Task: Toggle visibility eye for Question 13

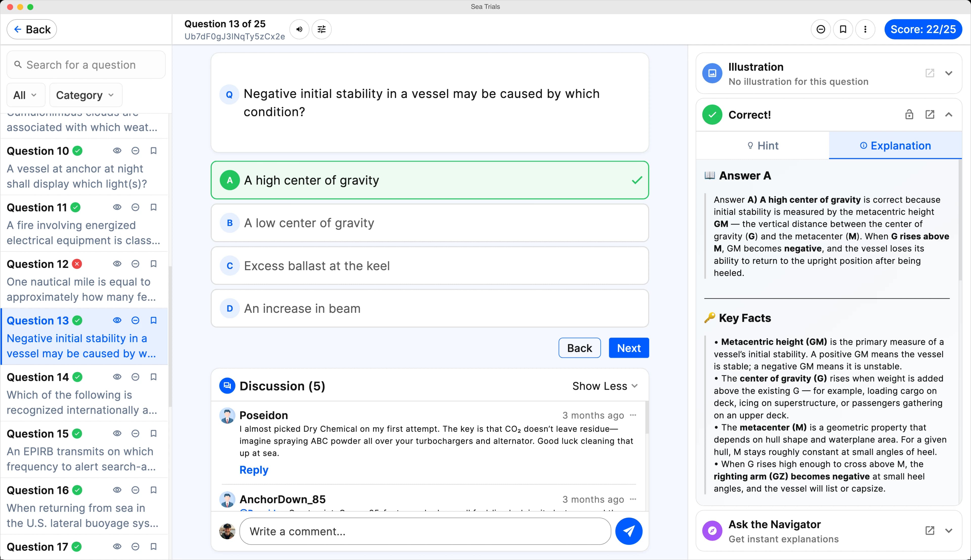Action: click(x=117, y=320)
